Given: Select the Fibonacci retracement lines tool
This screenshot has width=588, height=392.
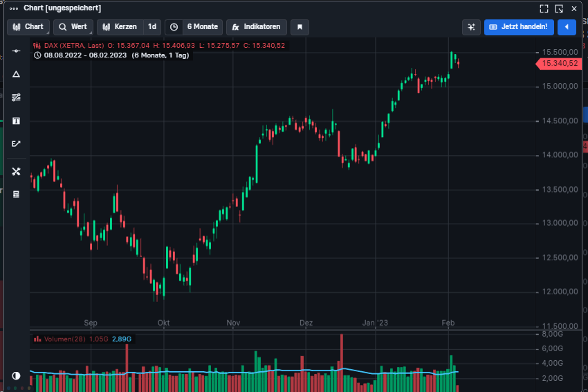Looking at the screenshot, I should (16, 98).
